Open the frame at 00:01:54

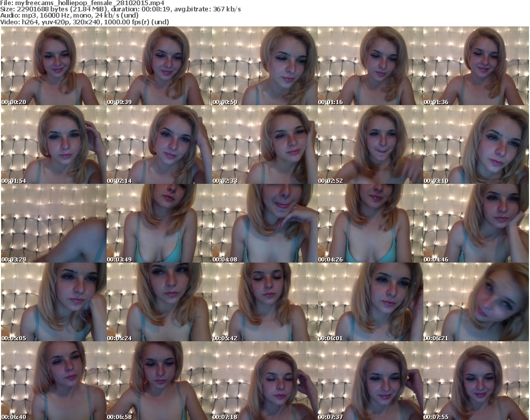point(54,144)
